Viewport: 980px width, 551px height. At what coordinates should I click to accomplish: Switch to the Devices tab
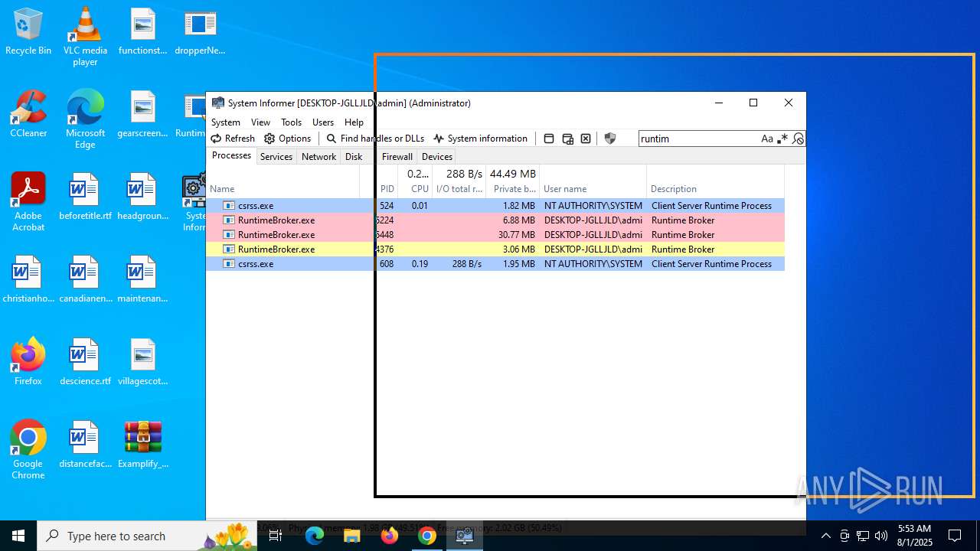[x=437, y=157]
